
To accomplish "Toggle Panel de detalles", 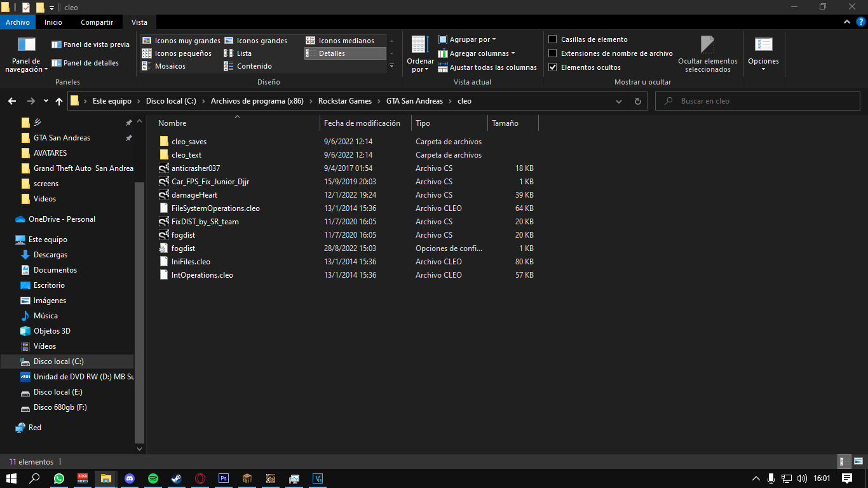I will pyautogui.click(x=85, y=63).
